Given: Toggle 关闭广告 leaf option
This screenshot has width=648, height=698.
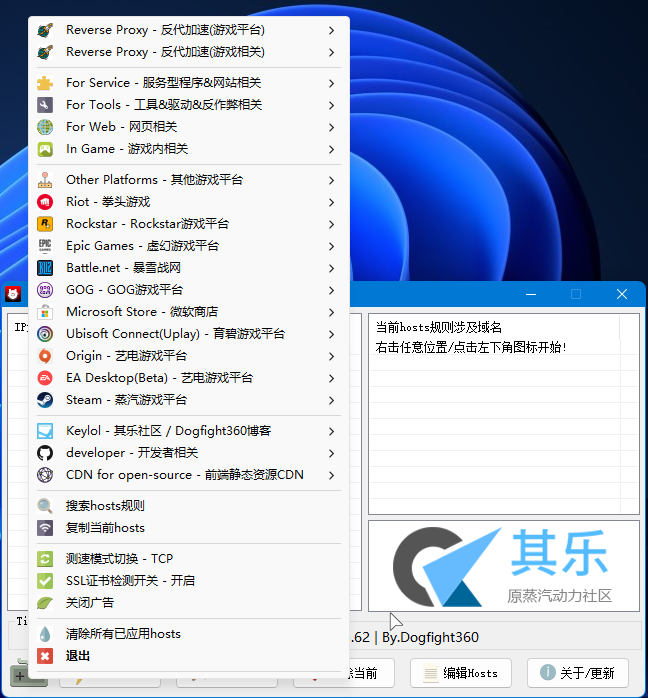Looking at the screenshot, I should 189,603.
